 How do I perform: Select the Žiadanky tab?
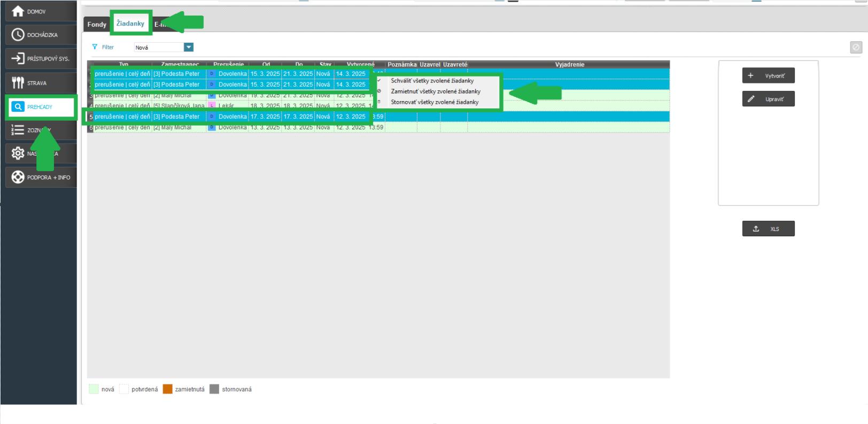click(x=130, y=24)
